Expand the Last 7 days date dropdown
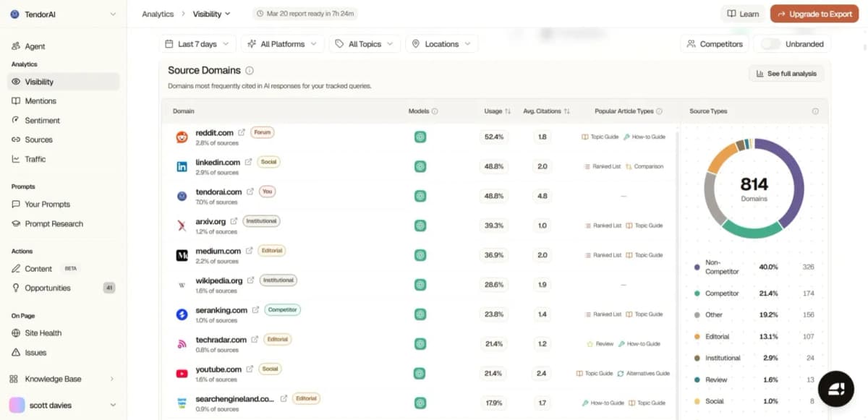868x420 pixels. [197, 44]
